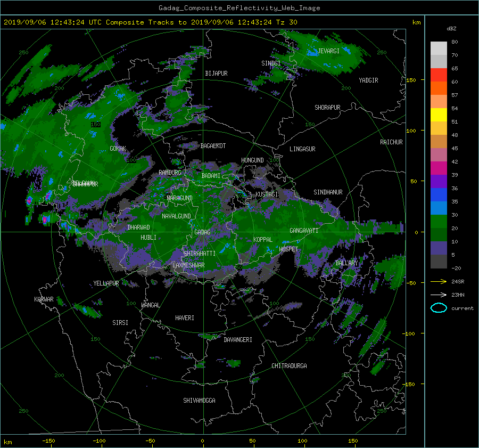The height and width of the screenshot is (448, 479).
Task: Click the KARWAR city label
Action: pos(44,299)
